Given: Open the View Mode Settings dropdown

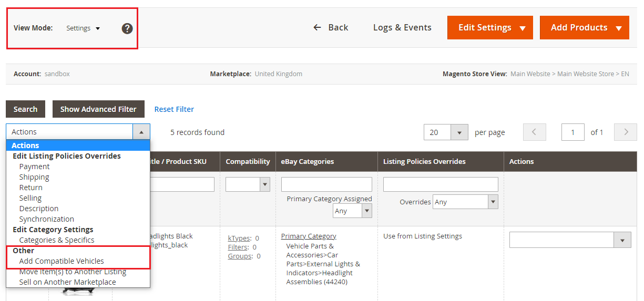Looking at the screenshot, I should coord(83,28).
